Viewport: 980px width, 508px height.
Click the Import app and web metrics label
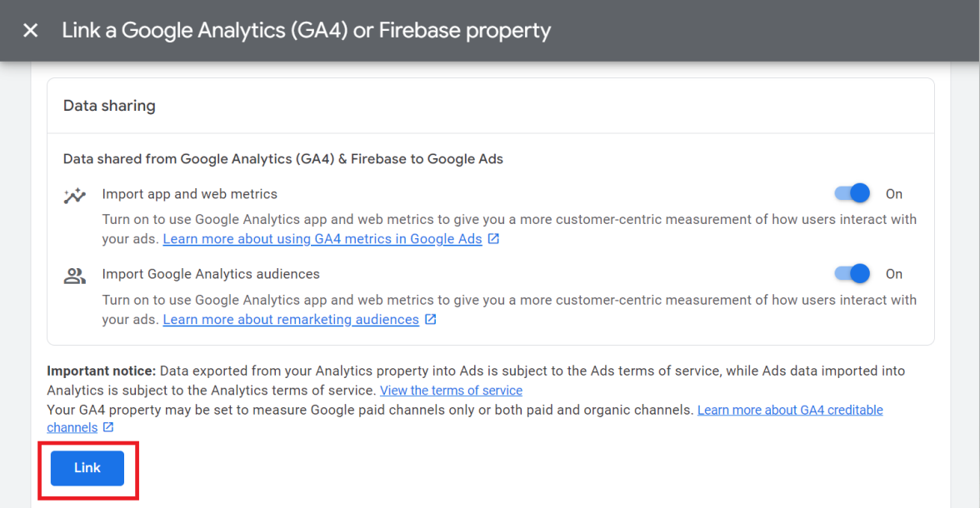[x=189, y=194]
